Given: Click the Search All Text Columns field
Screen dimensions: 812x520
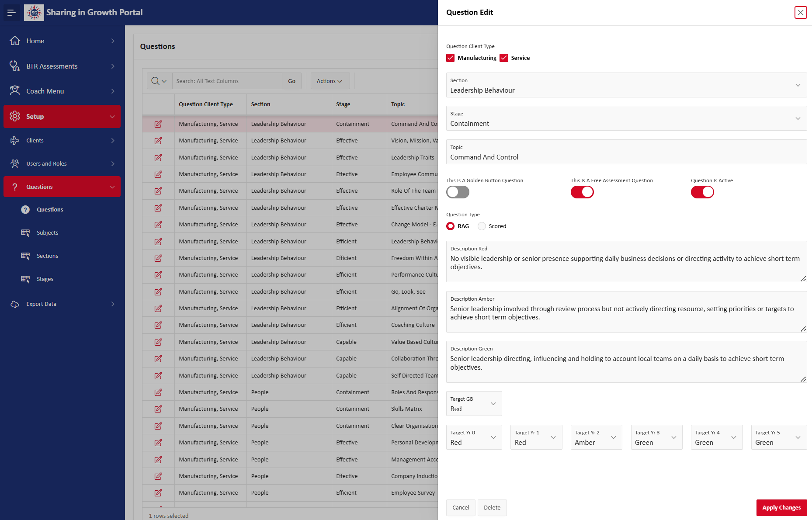Looking at the screenshot, I should click(x=227, y=81).
